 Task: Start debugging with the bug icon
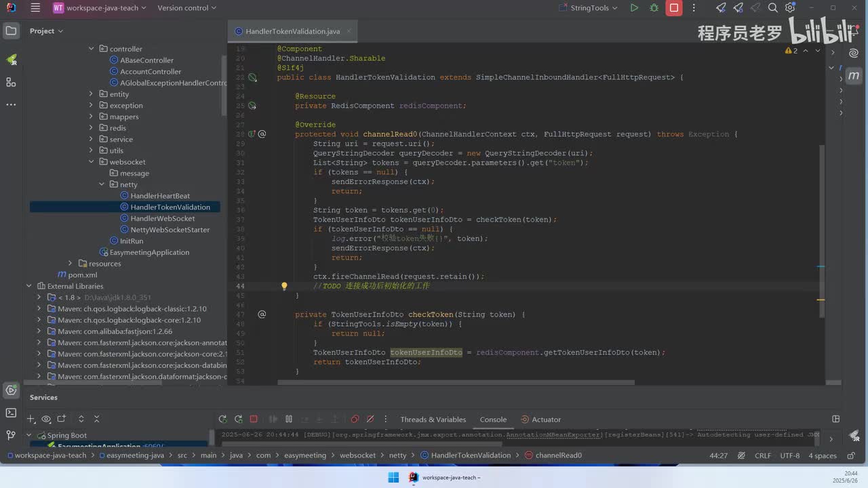(x=654, y=8)
